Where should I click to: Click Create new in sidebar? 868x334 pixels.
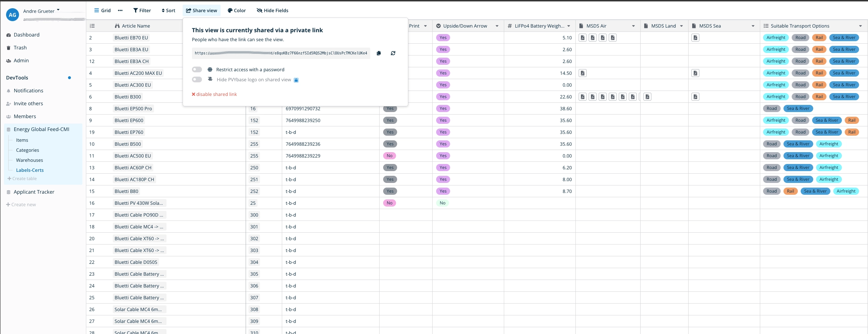(x=21, y=205)
